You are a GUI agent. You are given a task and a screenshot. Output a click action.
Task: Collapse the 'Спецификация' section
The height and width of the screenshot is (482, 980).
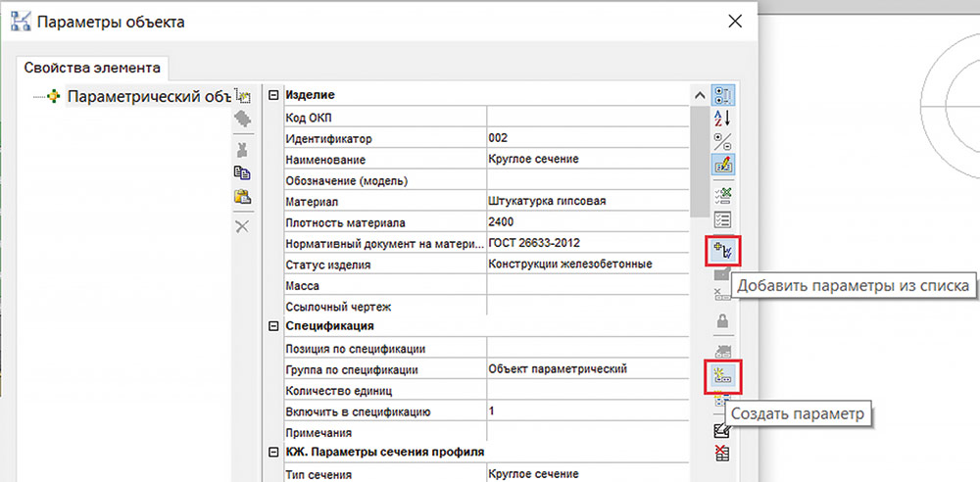(x=273, y=326)
